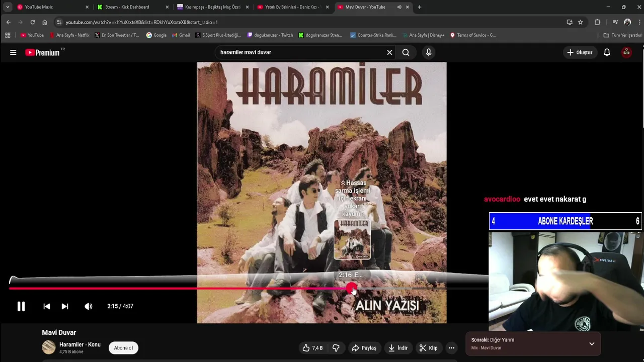Mute the Mavi Duvar tab audio icon
This screenshot has width=644, height=362.
(399, 7)
